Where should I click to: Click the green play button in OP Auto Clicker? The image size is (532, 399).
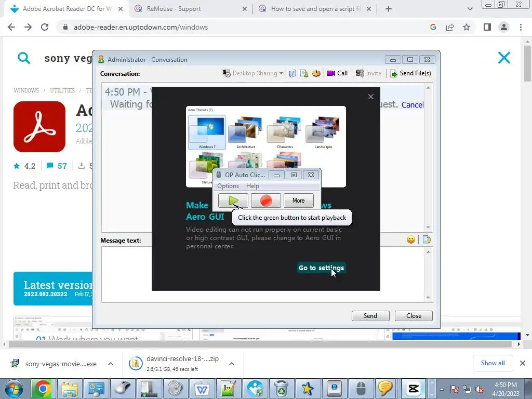(233, 201)
